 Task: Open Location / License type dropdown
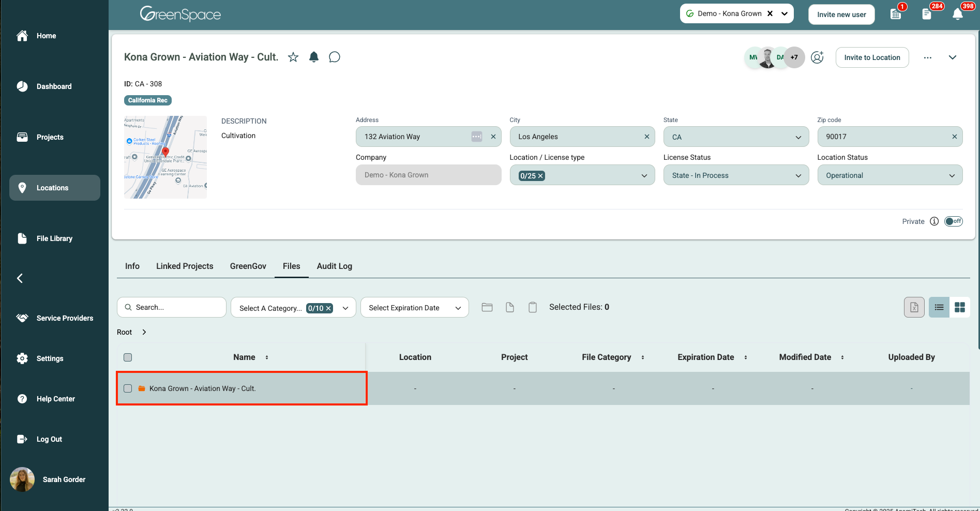(x=582, y=175)
